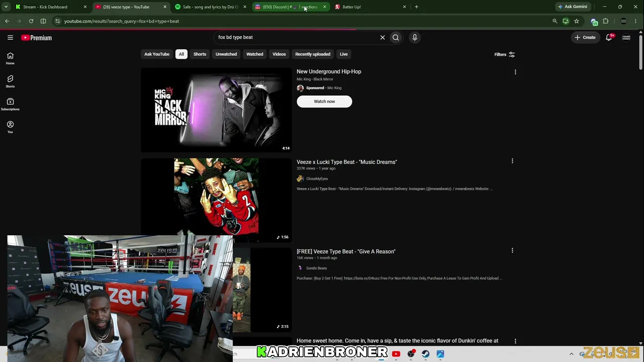This screenshot has width=644, height=362.
Task: Close the Discord tab
Action: (x=325, y=7)
